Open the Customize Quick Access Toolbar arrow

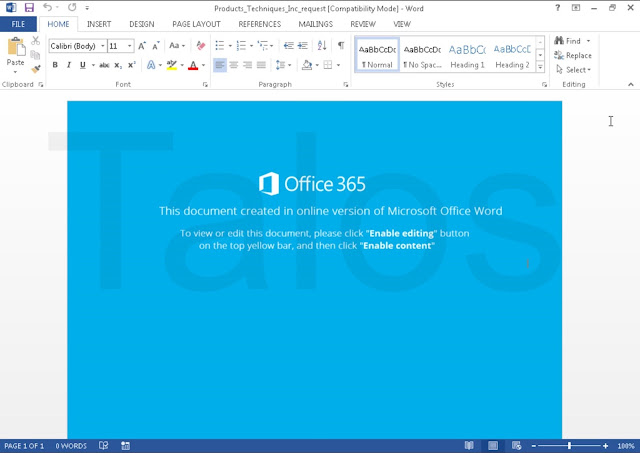tap(87, 8)
